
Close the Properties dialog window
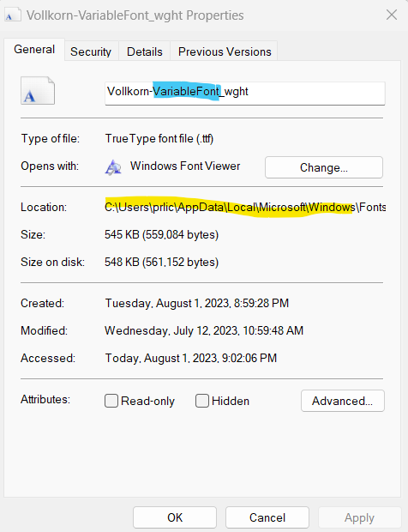392,15
